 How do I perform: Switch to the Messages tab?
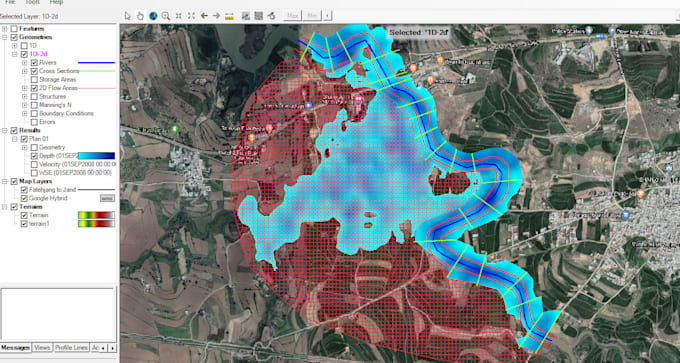pyautogui.click(x=16, y=348)
